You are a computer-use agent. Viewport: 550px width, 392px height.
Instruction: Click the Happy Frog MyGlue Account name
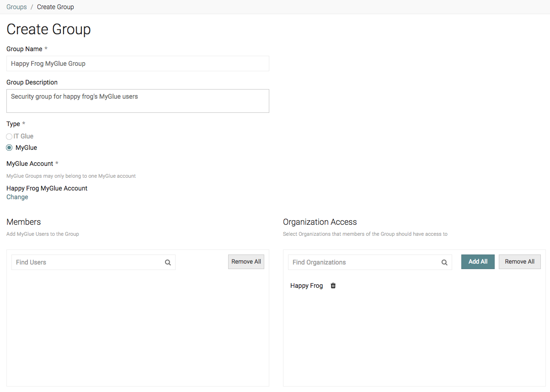click(x=47, y=188)
